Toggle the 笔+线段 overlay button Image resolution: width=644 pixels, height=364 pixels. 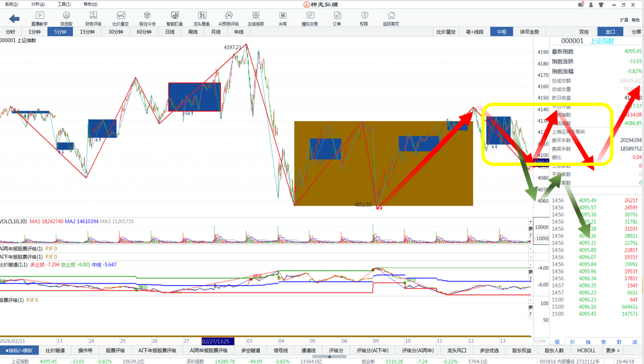click(x=475, y=32)
